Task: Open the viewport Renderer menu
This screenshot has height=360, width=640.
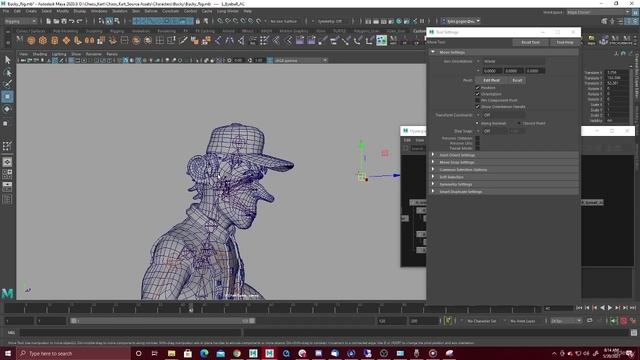Action: tap(93, 54)
